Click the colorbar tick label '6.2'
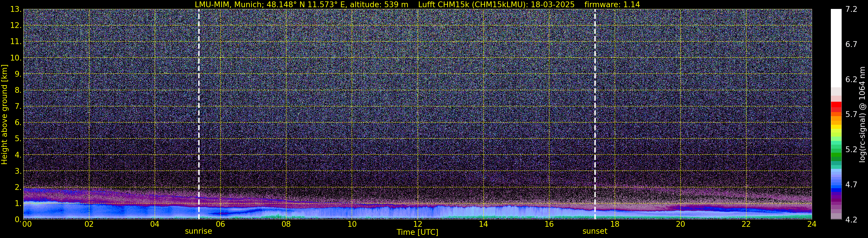Image resolution: width=868 pixels, height=238 pixels. tap(851, 79)
